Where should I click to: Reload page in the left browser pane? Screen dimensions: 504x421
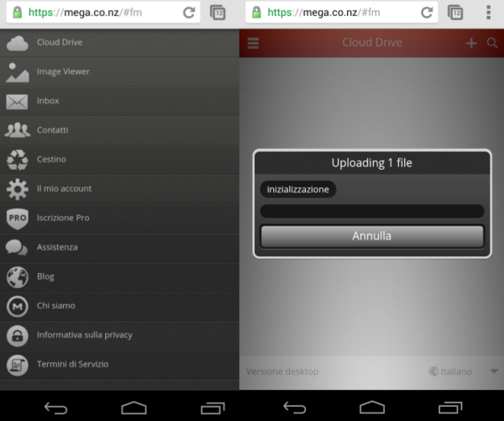(x=189, y=13)
